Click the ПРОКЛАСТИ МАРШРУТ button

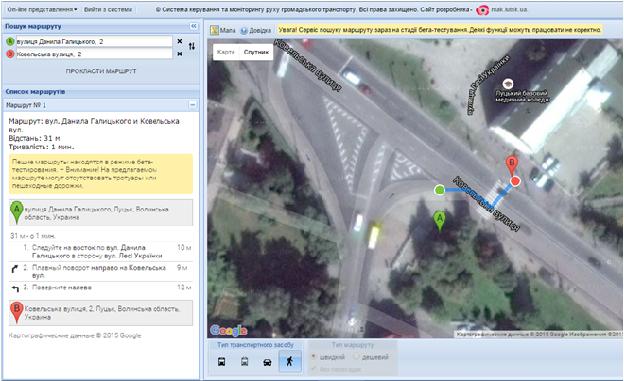(101, 71)
